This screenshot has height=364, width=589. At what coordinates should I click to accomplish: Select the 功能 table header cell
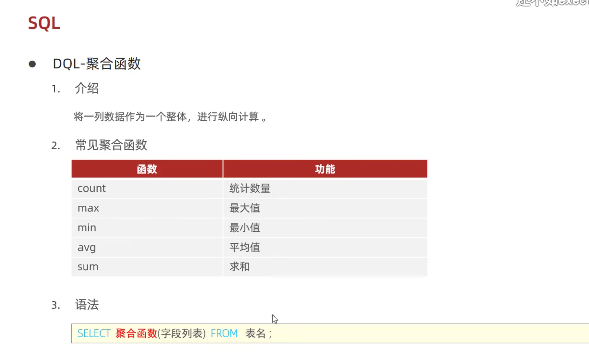(x=324, y=169)
